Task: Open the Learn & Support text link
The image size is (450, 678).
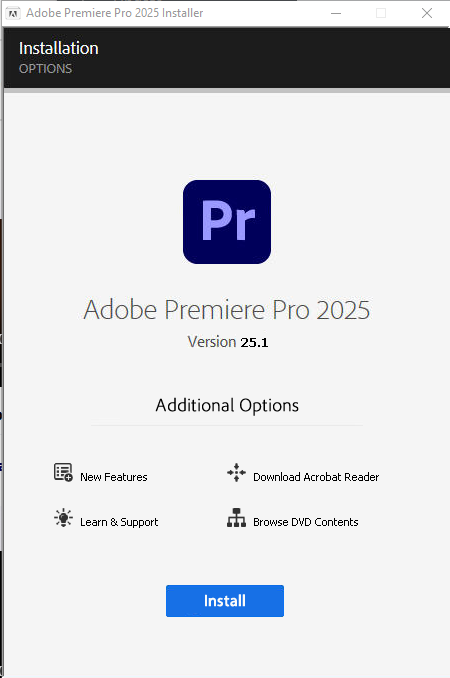Action: (x=119, y=522)
